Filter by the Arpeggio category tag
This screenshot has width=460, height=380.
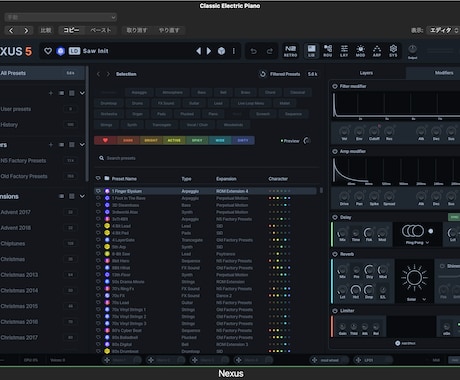point(139,92)
